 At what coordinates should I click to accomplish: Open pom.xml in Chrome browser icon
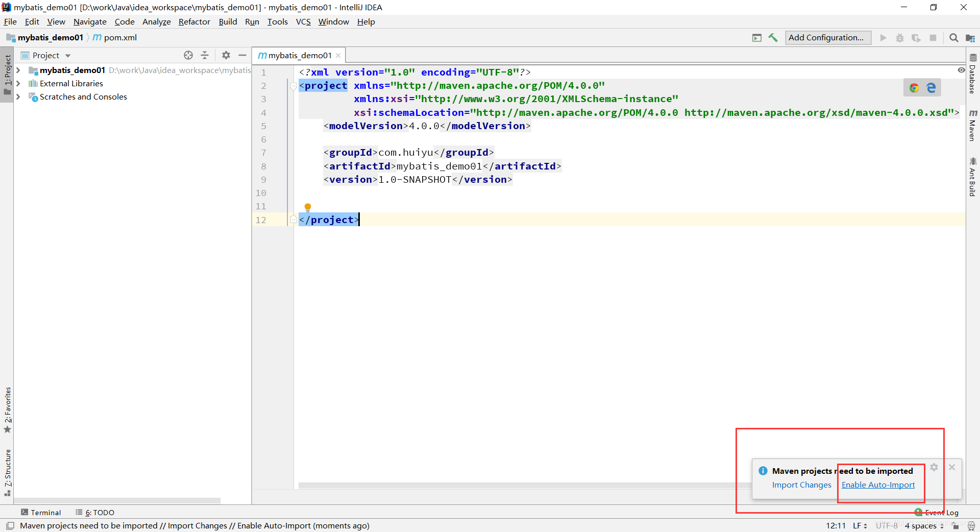(x=914, y=88)
